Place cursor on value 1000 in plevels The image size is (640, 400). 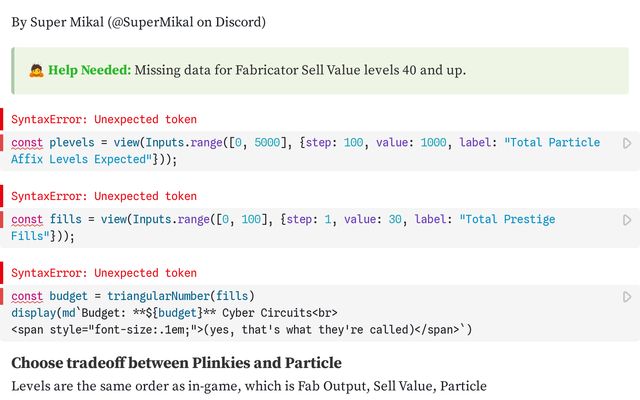click(x=433, y=142)
